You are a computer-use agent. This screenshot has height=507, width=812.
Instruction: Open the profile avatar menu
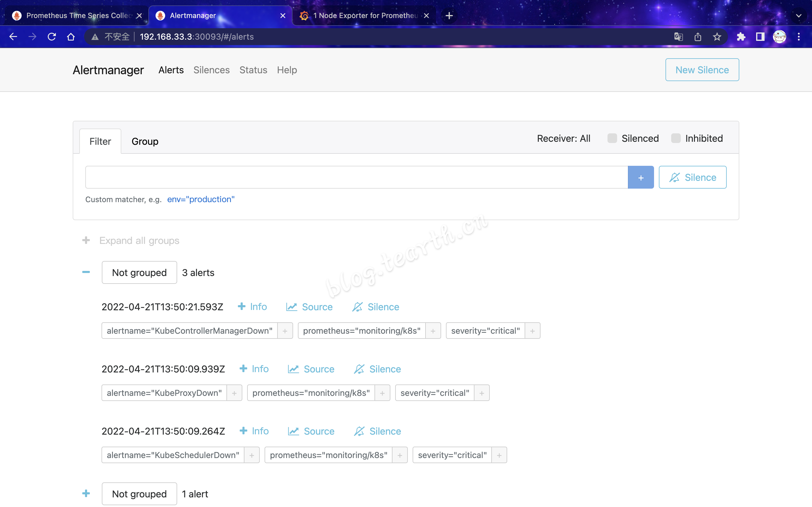(780, 37)
